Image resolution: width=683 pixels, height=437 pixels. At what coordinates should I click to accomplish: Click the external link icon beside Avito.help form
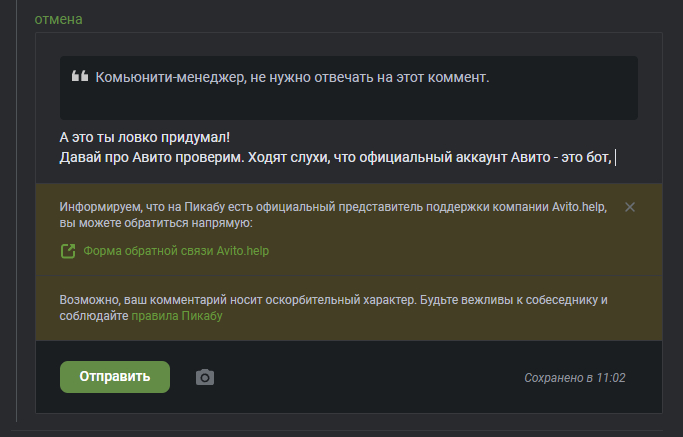pos(68,251)
